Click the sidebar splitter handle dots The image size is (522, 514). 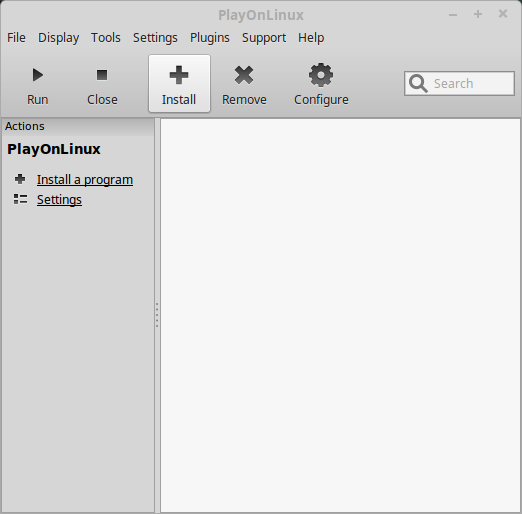(157, 315)
